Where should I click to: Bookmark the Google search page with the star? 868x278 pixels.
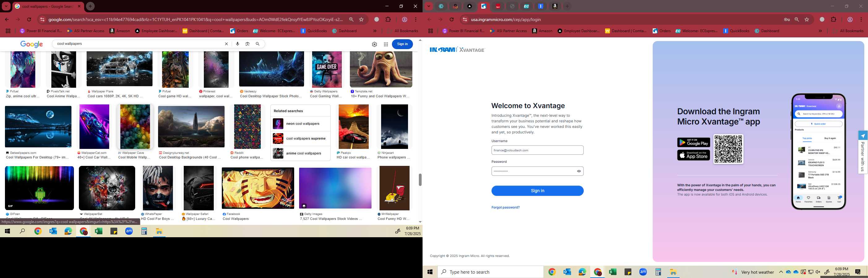point(361,19)
